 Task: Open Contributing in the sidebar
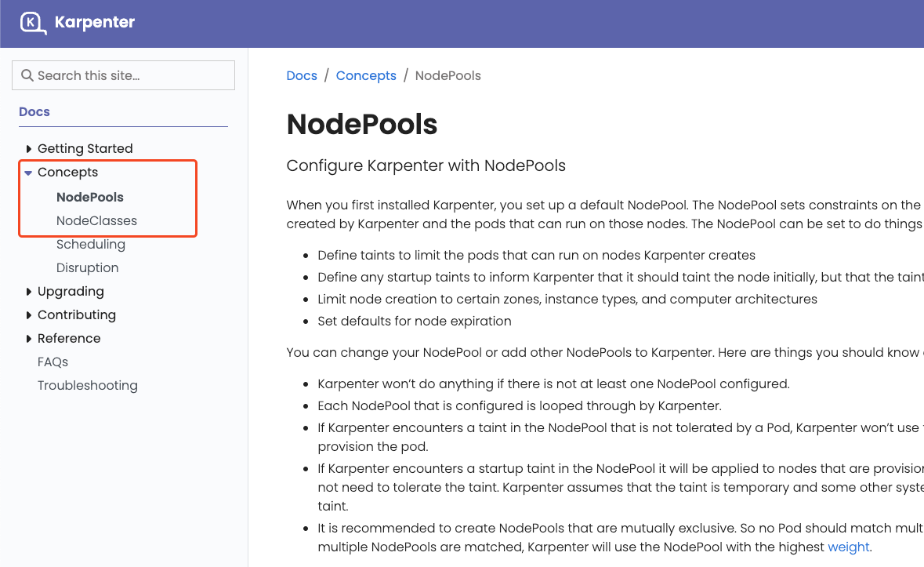(77, 314)
